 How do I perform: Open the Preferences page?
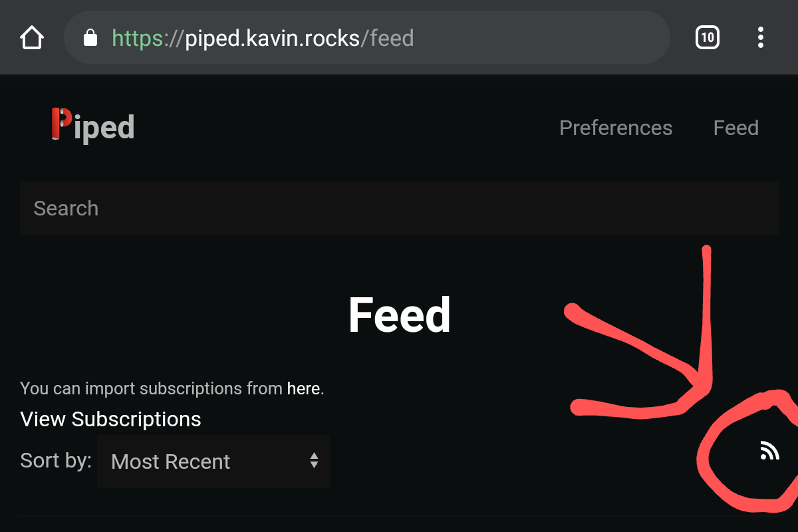[616, 128]
